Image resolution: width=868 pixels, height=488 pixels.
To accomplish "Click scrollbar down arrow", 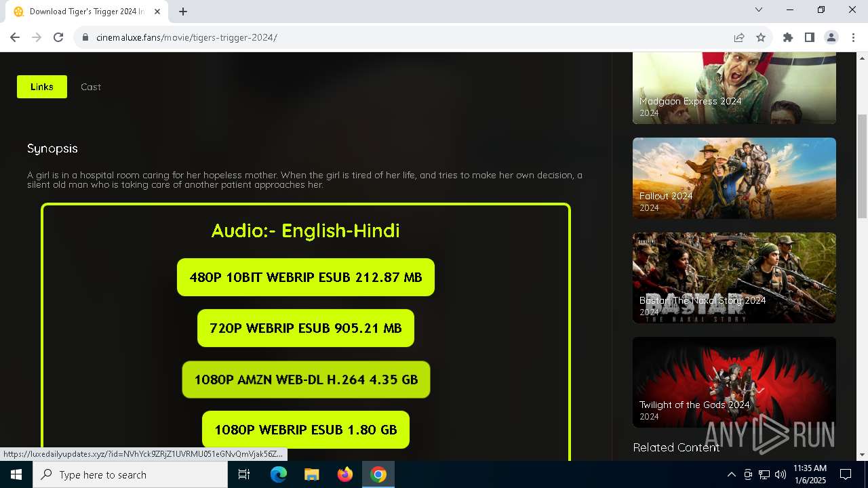I will (862, 455).
